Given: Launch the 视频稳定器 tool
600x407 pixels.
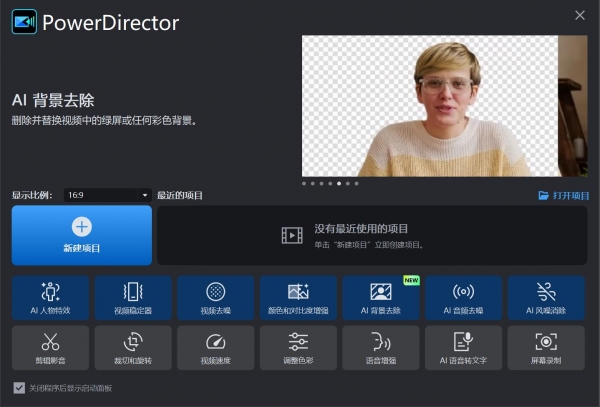Looking at the screenshot, I should tap(133, 298).
